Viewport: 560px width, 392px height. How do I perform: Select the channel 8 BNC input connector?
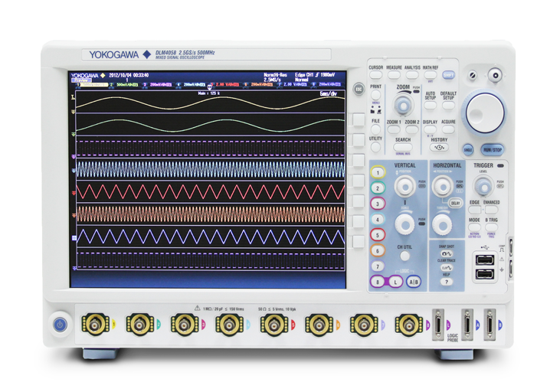tap(408, 325)
